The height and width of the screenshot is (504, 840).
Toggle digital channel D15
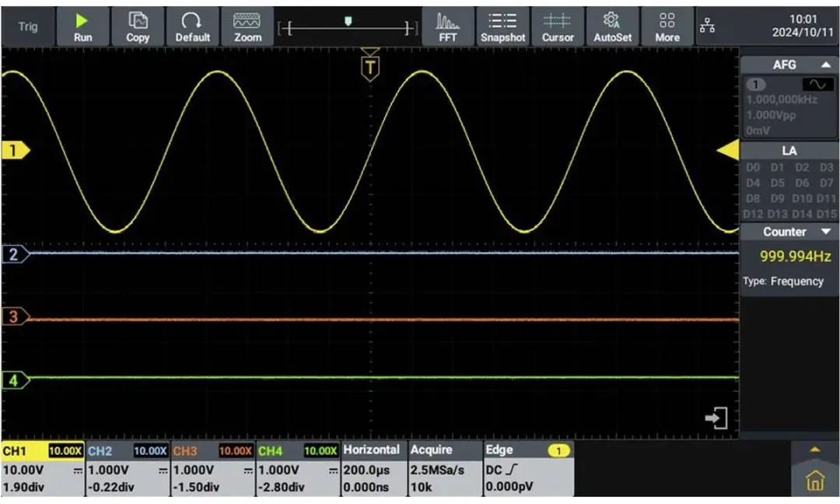pyautogui.click(x=827, y=214)
